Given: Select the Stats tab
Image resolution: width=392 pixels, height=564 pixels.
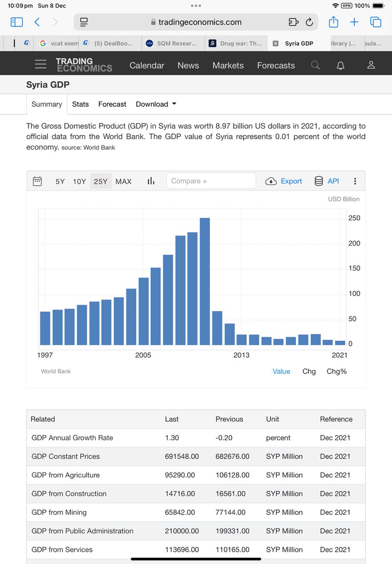Looking at the screenshot, I should [x=80, y=104].
